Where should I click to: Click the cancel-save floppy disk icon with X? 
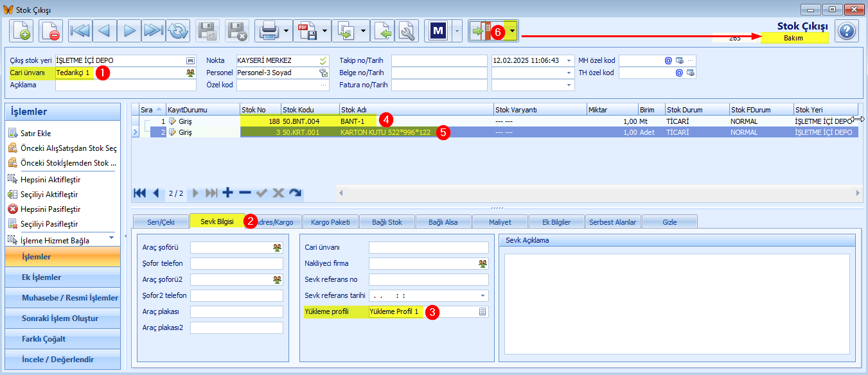[x=238, y=31]
